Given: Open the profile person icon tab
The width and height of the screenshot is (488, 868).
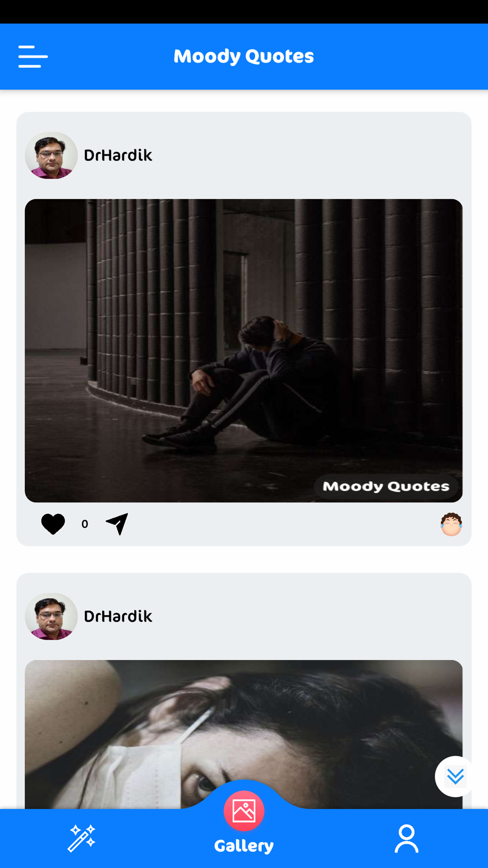Looking at the screenshot, I should click(x=407, y=838).
